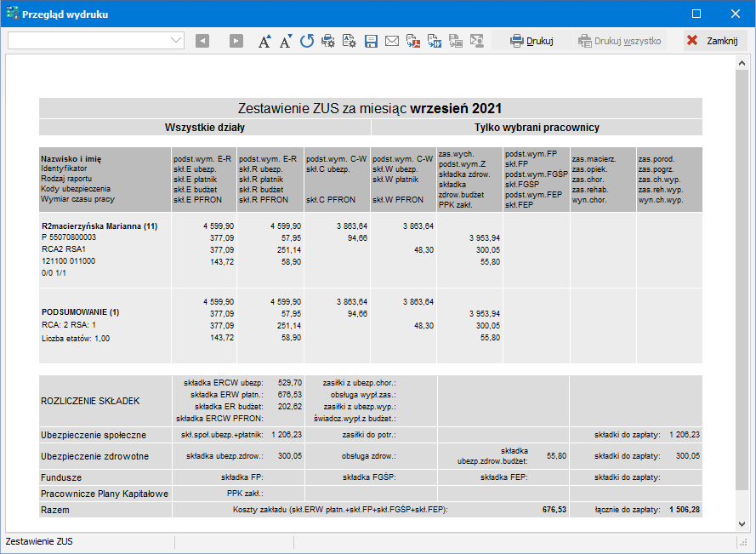
Task: Click the greyed send-to-contact icon
Action: [477, 41]
